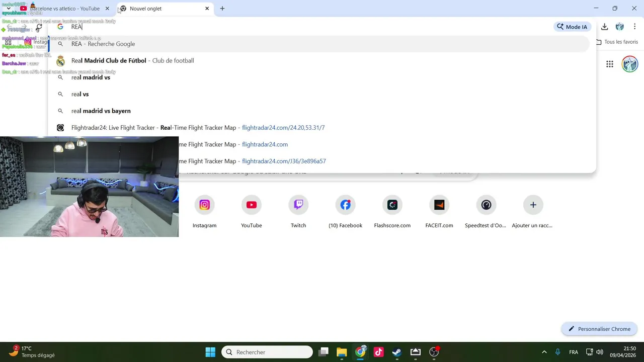The width and height of the screenshot is (644, 362).
Task: Reload the page with the refresh icon
Action: tap(39, 27)
